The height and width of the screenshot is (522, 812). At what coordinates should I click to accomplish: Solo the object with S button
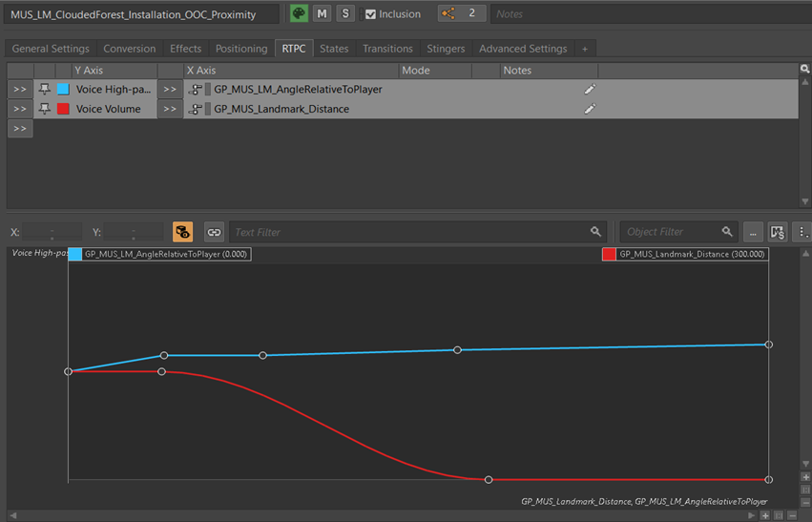[344, 13]
